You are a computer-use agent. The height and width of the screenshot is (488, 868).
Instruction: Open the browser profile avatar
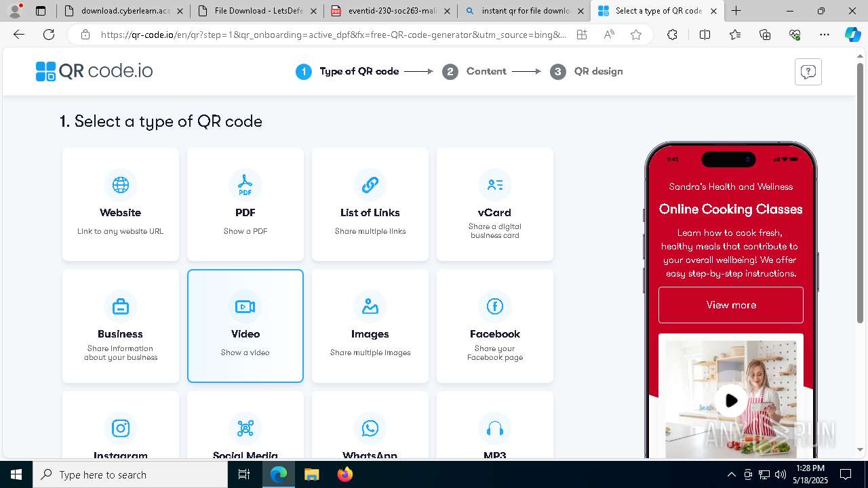click(x=15, y=10)
